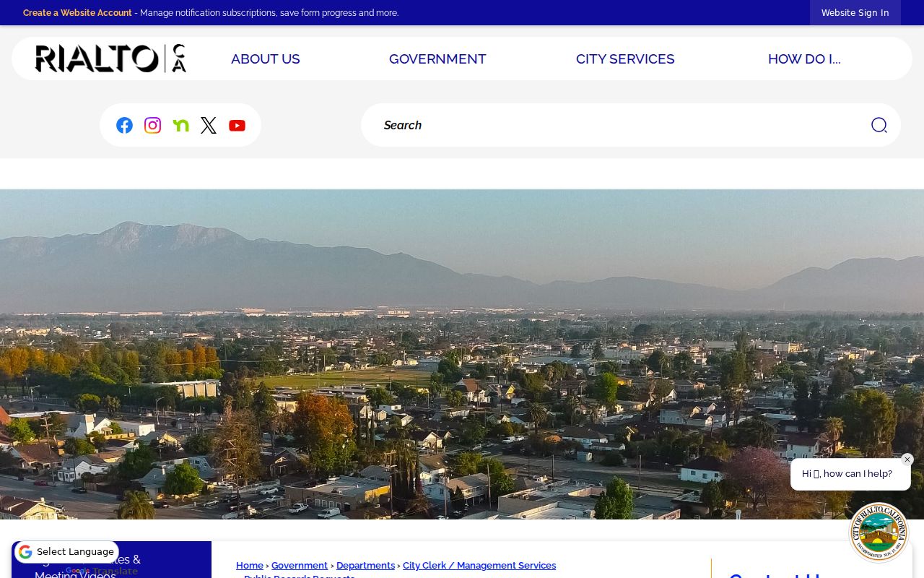Open Government breadcrumb link

click(300, 566)
